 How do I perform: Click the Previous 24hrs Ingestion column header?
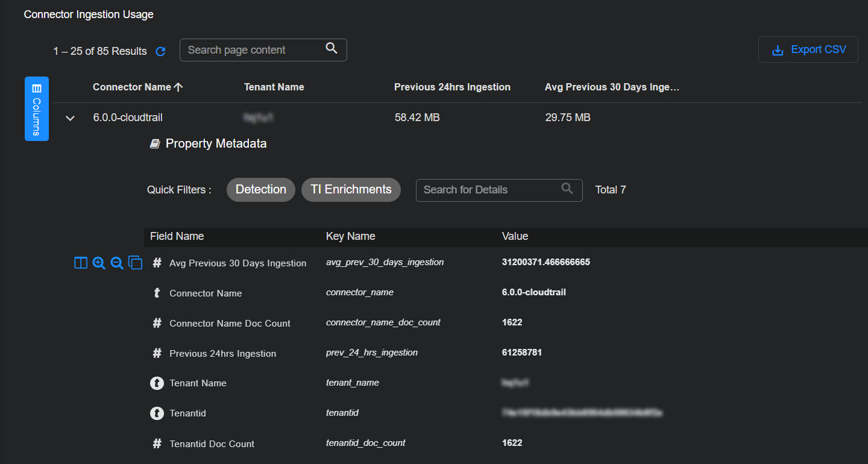pos(452,87)
